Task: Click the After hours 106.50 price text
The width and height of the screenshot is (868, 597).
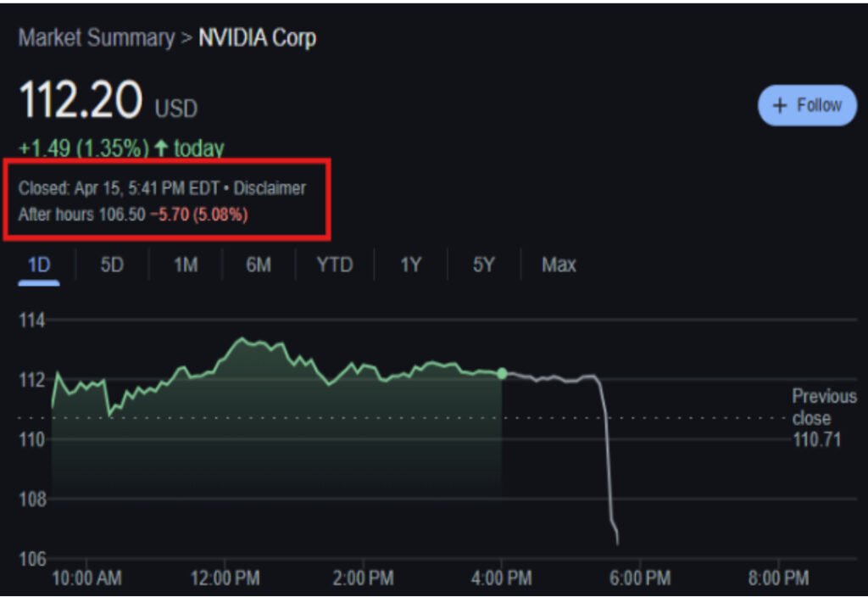Action: [81, 215]
